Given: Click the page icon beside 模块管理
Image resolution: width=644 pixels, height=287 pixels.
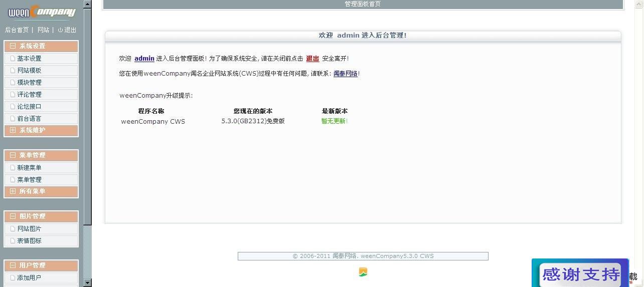Looking at the screenshot, I should point(13,83).
